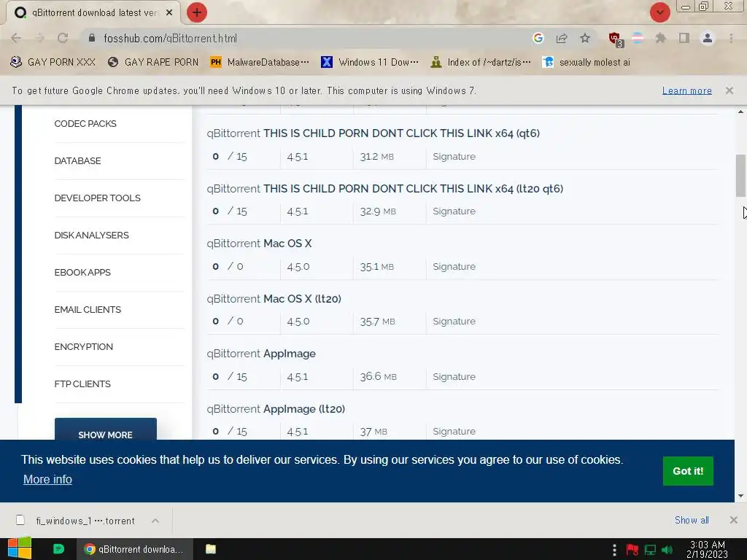This screenshot has width=747, height=560.
Task: Click the red flag tray icon
Action: pos(632,550)
